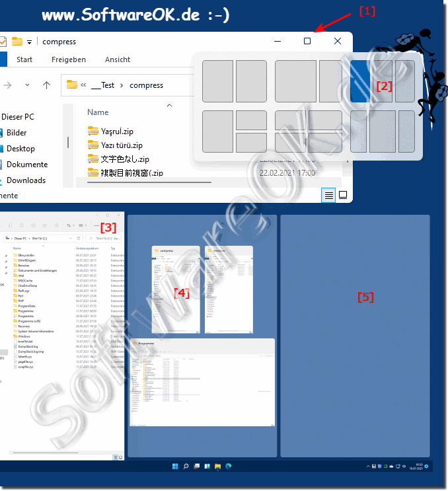Screen dimensions: 448x491
Task: Pick the right-third zone in the three-column layout
Action: 405,81
